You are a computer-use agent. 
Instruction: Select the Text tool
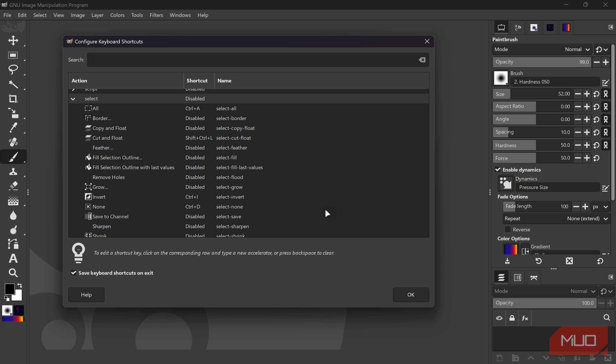(x=13, y=258)
